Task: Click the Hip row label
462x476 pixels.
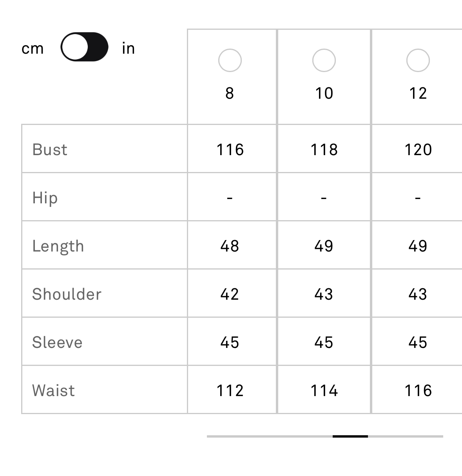Action: tap(45, 197)
